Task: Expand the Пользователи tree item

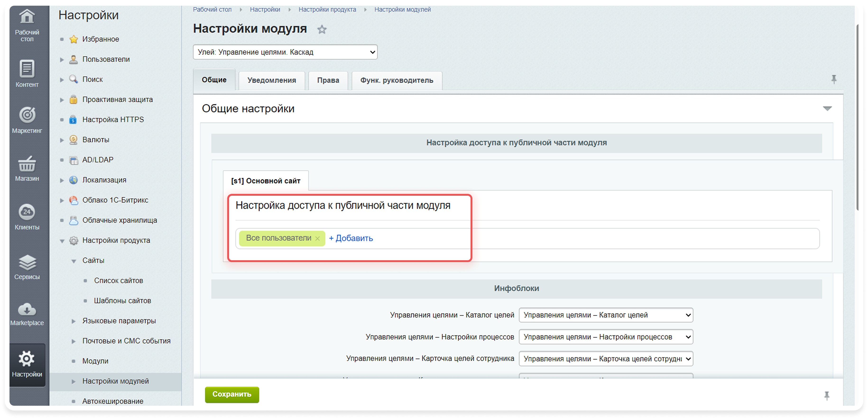Action: [x=62, y=60]
